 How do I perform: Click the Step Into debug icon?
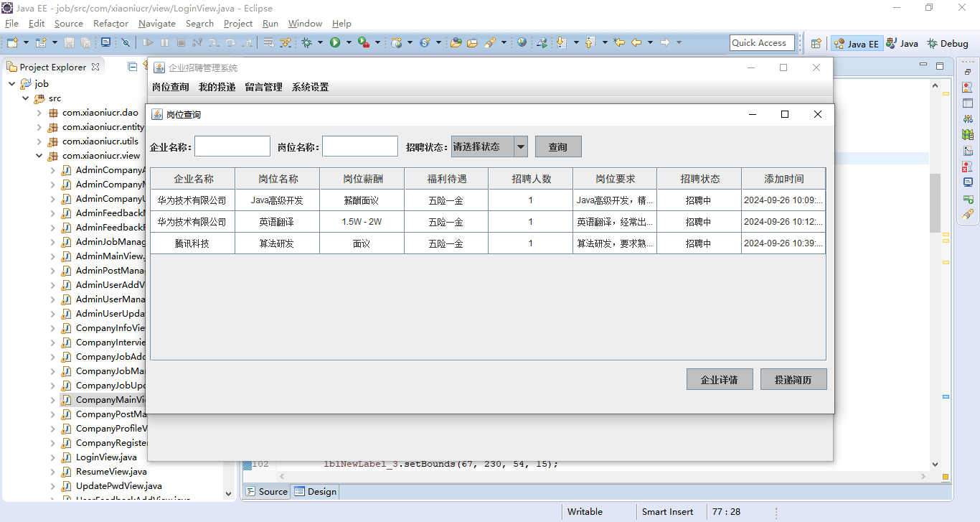[x=214, y=43]
